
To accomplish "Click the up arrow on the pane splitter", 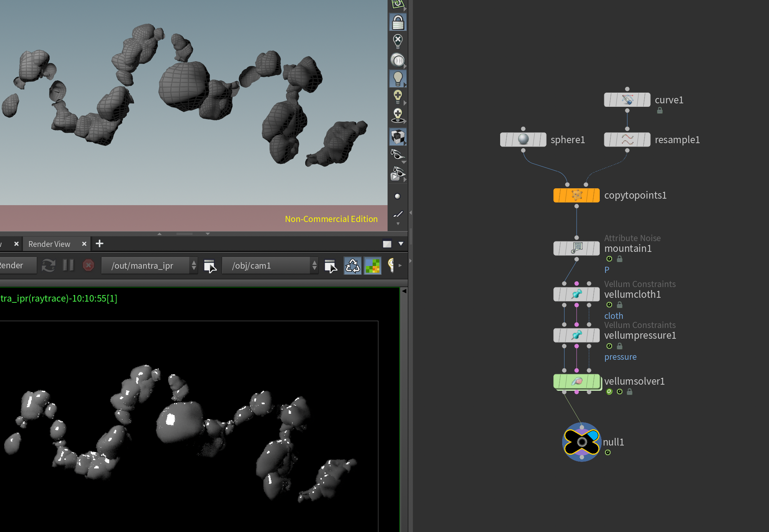I will point(160,233).
